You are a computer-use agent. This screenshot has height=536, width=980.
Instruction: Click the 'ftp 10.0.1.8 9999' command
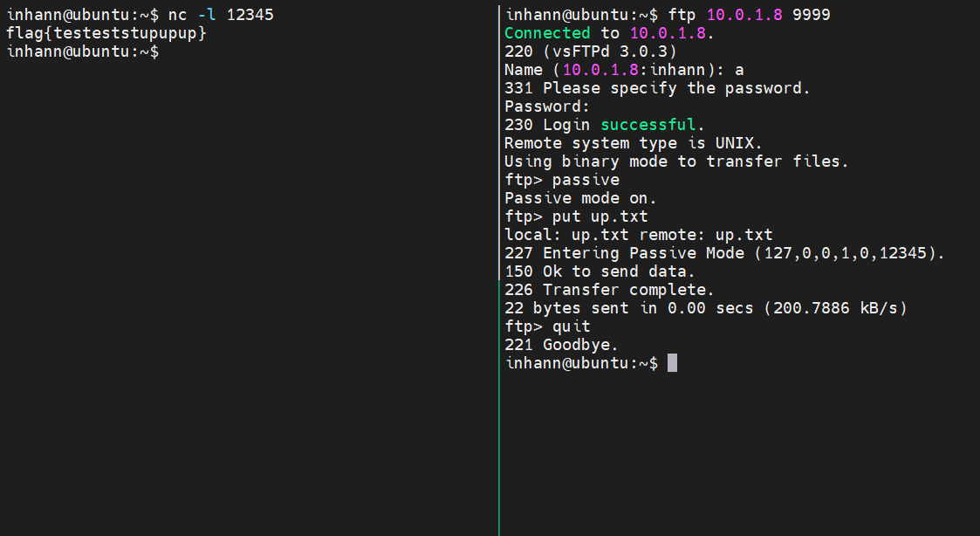pyautogui.click(x=750, y=14)
